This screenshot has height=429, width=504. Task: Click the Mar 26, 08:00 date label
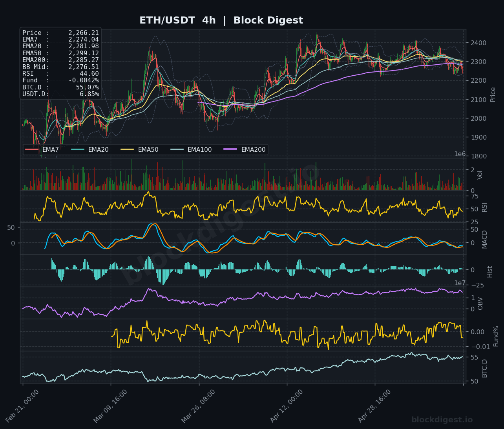coord(199,405)
